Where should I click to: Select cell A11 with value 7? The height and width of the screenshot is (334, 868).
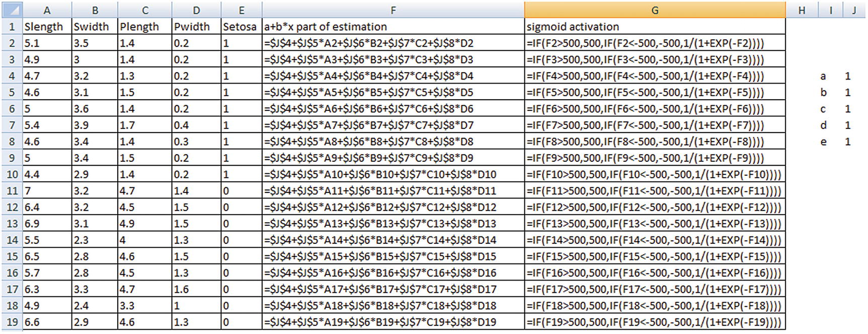coord(47,191)
